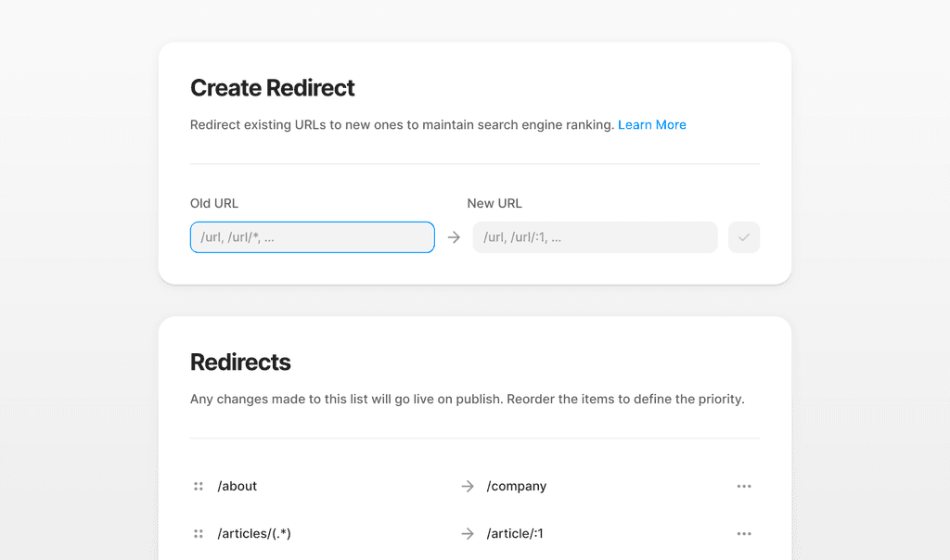Open the Learn More link
950x560 pixels.
pyautogui.click(x=651, y=125)
